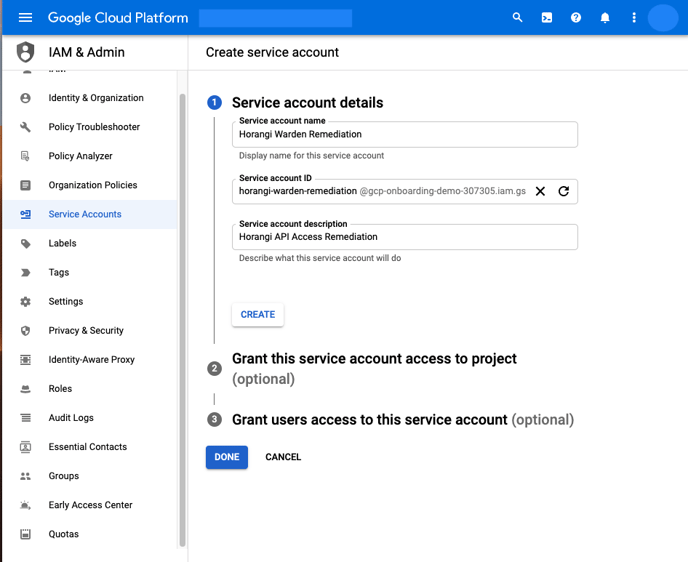Navigate to Organization Policies

click(93, 185)
